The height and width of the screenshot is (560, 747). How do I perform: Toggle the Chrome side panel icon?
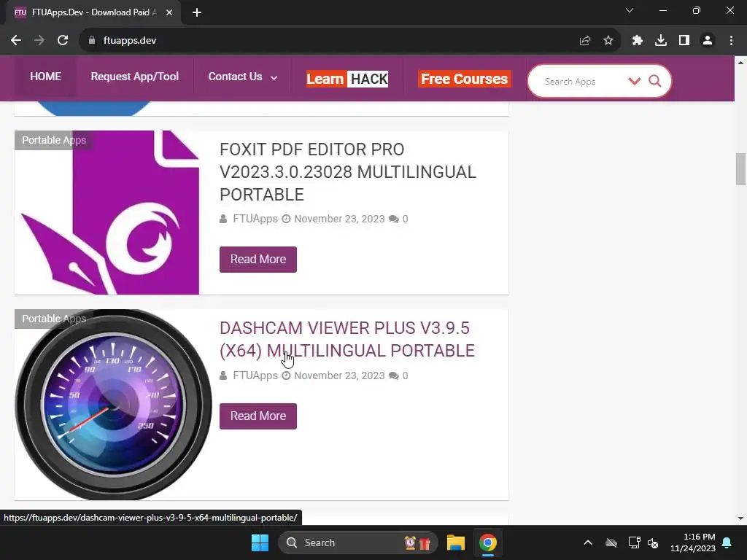[684, 41]
